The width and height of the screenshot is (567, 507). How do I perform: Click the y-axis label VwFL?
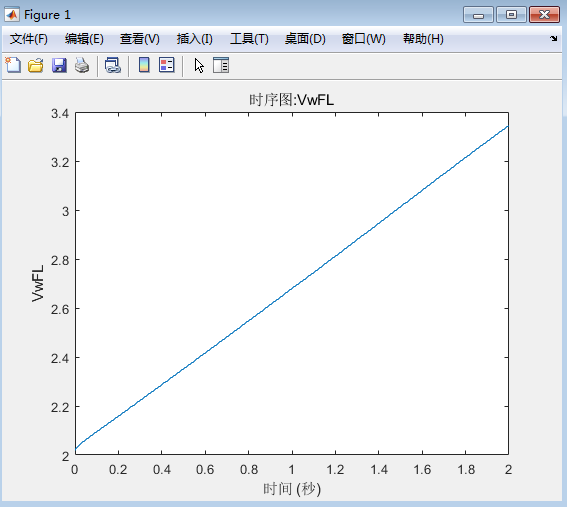(x=38, y=283)
